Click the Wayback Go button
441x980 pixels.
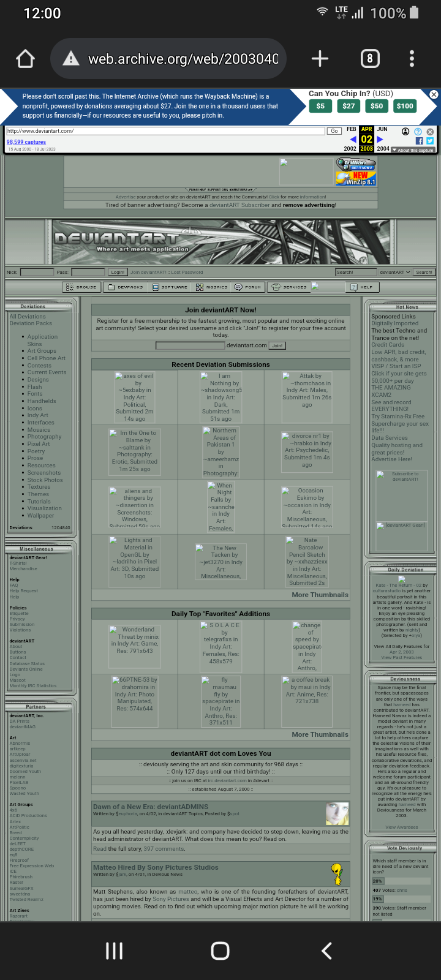334,131
